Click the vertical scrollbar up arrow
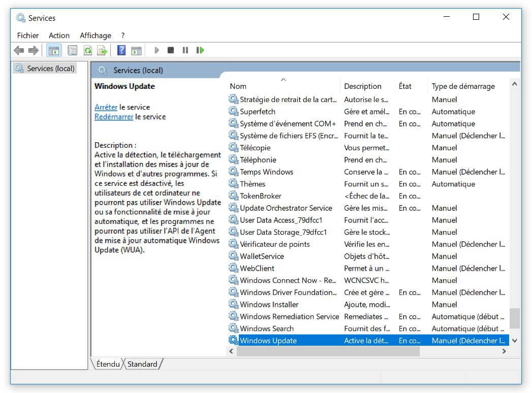The width and height of the screenshot is (532, 393). pyautogui.click(x=515, y=84)
